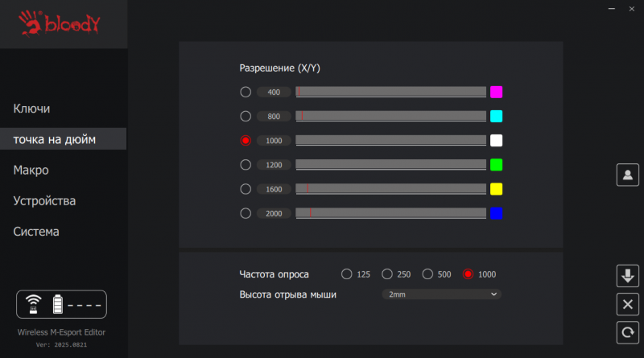
Task: Select the 1600 DPI radio button
Action: pos(246,189)
